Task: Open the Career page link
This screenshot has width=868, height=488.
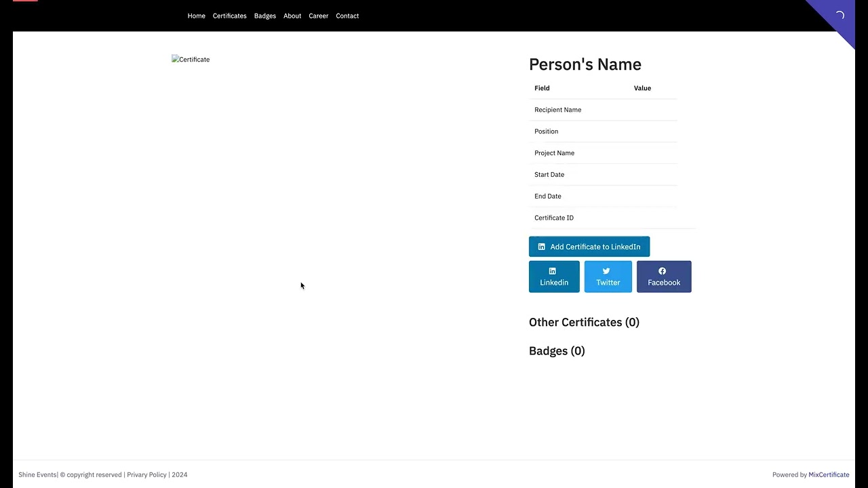Action: (318, 16)
